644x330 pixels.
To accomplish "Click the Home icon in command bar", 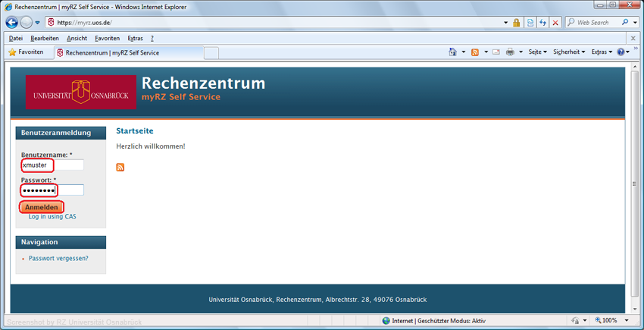I will tap(452, 52).
